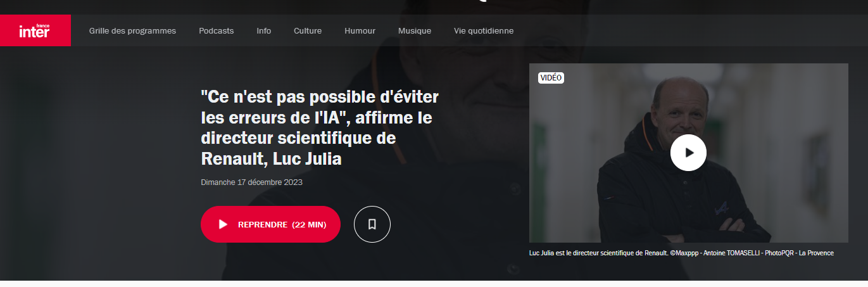Image resolution: width=868 pixels, height=287 pixels.
Task: Click the (22 MIN) duration label
Action: [x=309, y=224]
